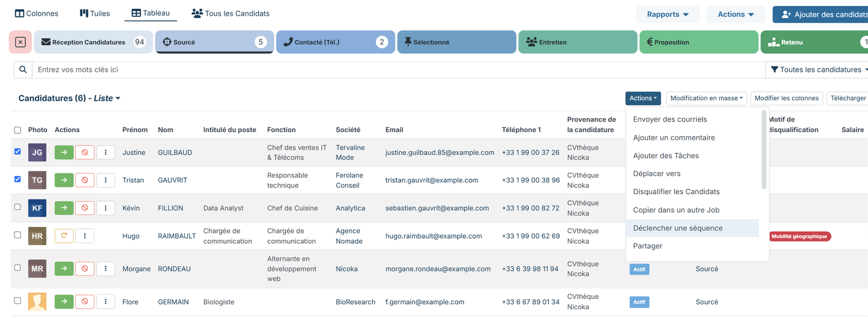Open the Contacté (Tél.) pipeline stage
The image size is (868, 318).
point(336,42)
